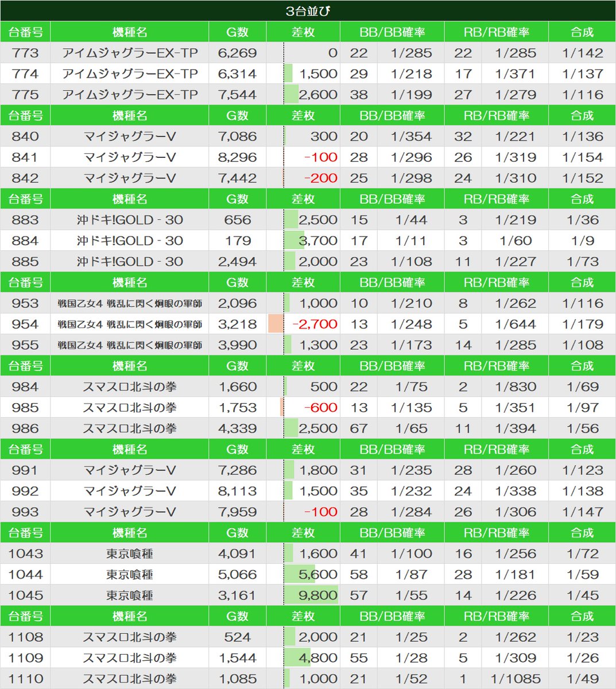Click combined probability 1/152
The height and width of the screenshot is (689, 616).
(583, 178)
